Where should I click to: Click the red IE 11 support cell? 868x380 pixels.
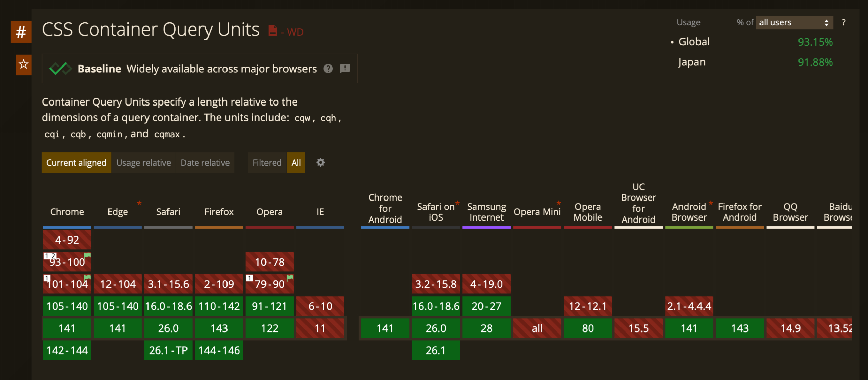320,328
